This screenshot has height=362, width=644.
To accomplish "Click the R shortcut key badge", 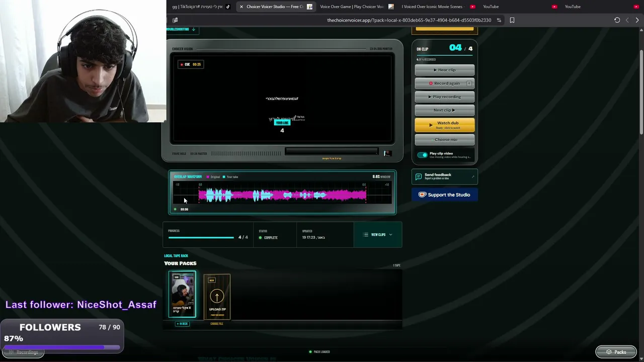I will point(469,83).
